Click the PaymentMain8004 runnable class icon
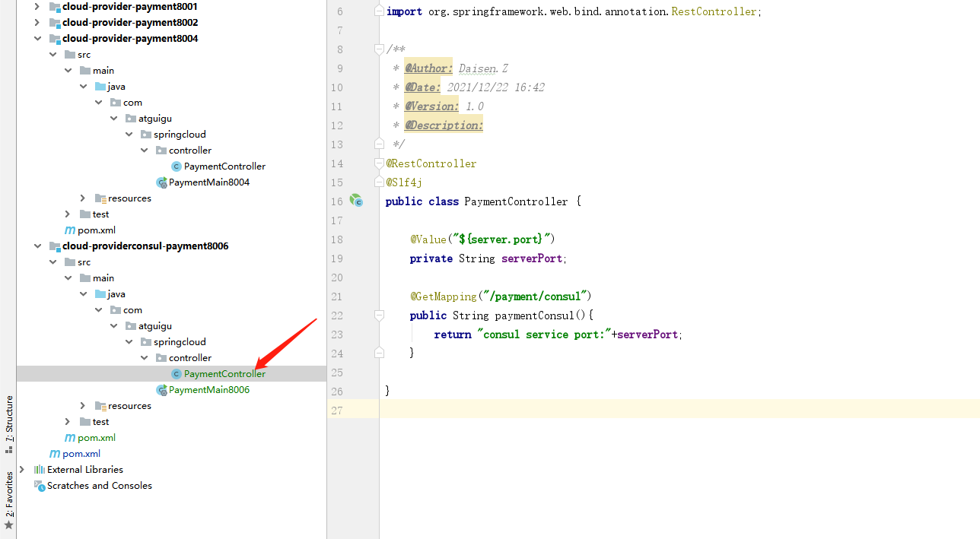The width and height of the screenshot is (980, 539). (x=161, y=182)
